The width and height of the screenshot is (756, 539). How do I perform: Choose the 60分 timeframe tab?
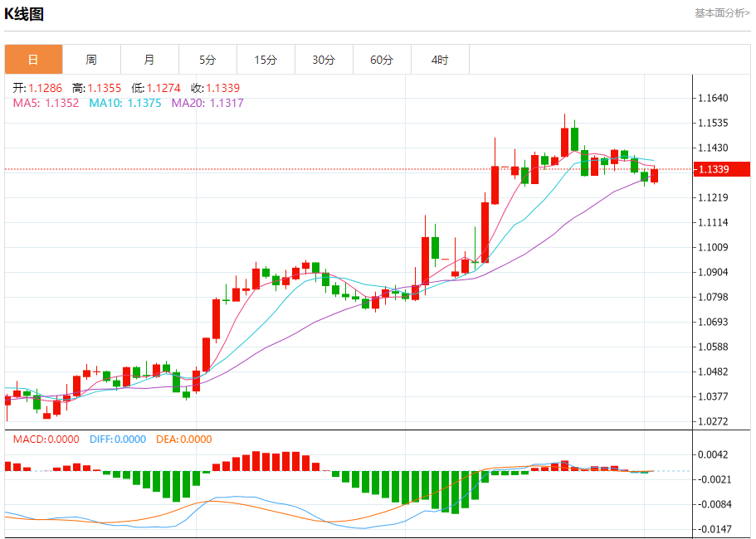coord(382,60)
